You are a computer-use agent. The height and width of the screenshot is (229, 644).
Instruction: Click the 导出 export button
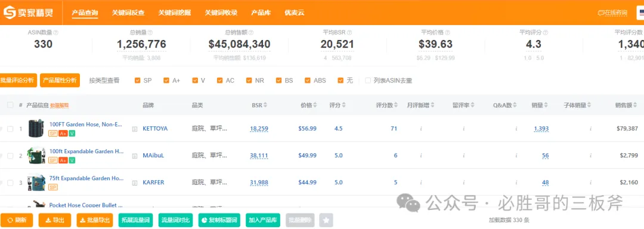55,220
